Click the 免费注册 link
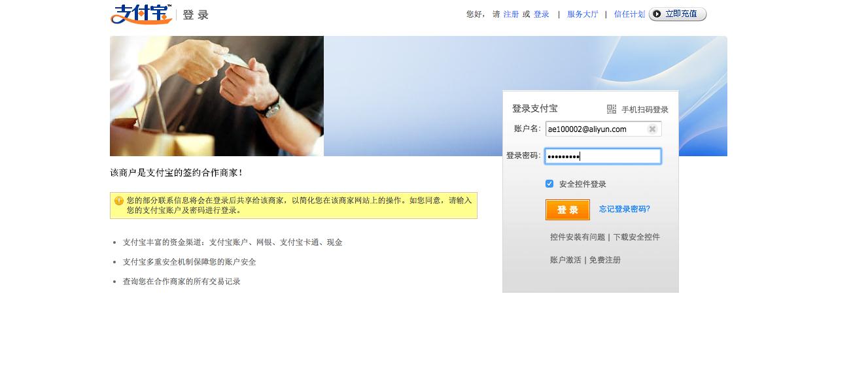 pos(605,260)
